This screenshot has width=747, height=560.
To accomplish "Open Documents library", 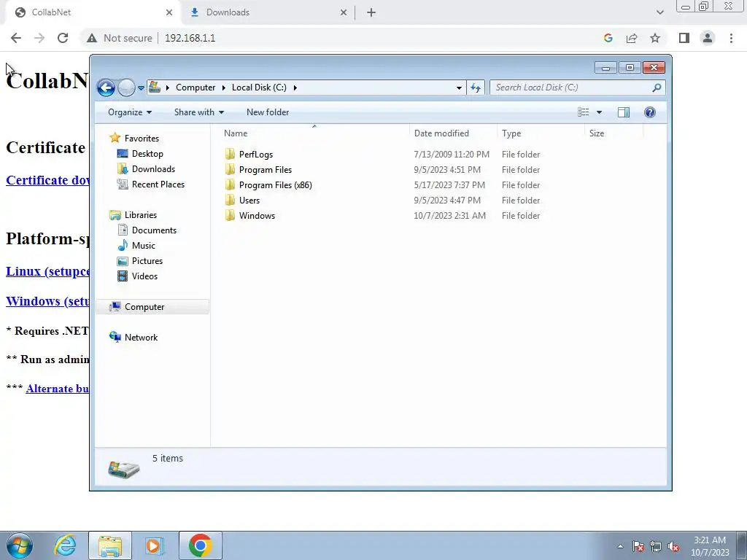I will coord(154,230).
